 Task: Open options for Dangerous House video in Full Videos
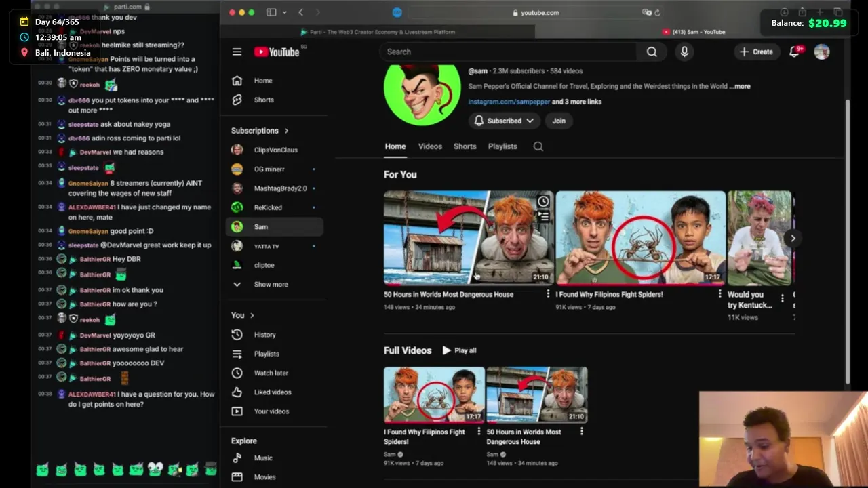581,432
